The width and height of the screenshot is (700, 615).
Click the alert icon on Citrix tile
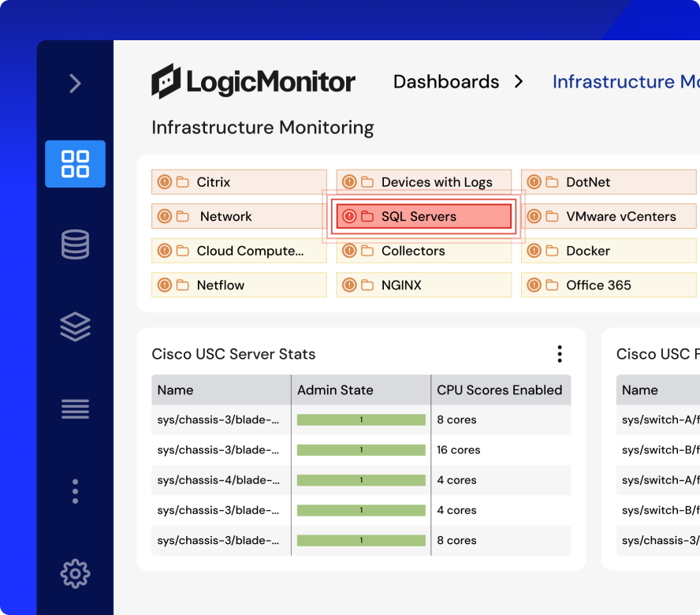165,182
